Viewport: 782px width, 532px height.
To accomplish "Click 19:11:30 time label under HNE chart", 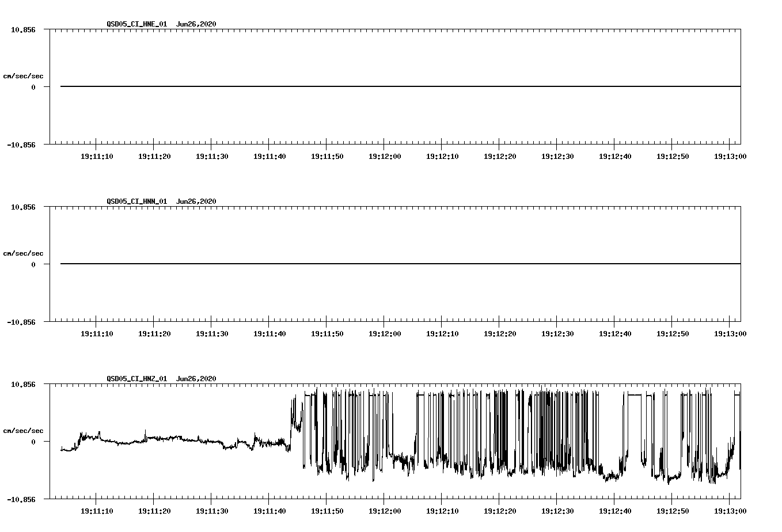I will tap(212, 157).
